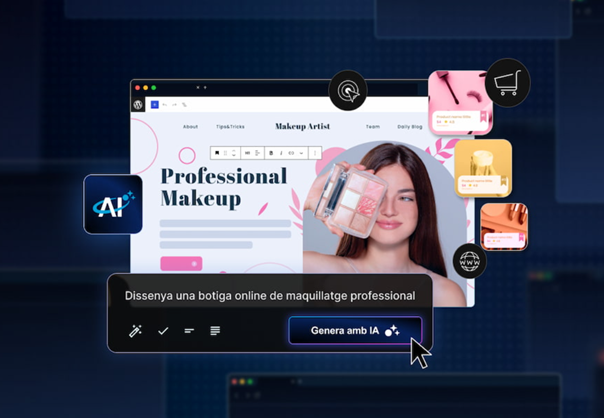Click the blue block inserter button
Screen dimensions: 604x418
click(154, 104)
